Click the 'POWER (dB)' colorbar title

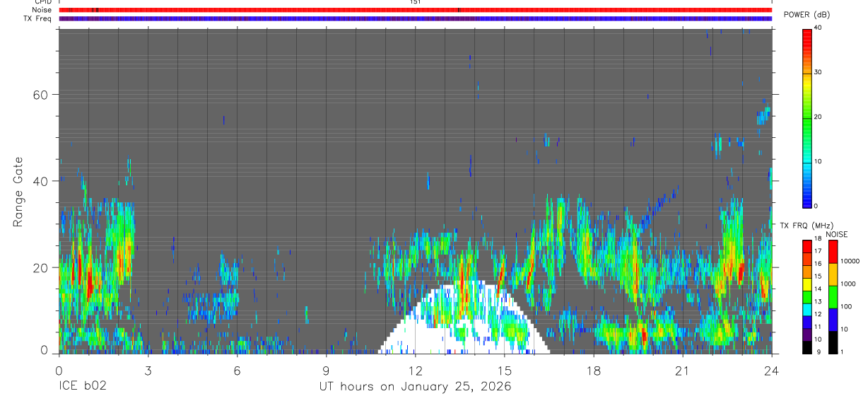click(807, 15)
